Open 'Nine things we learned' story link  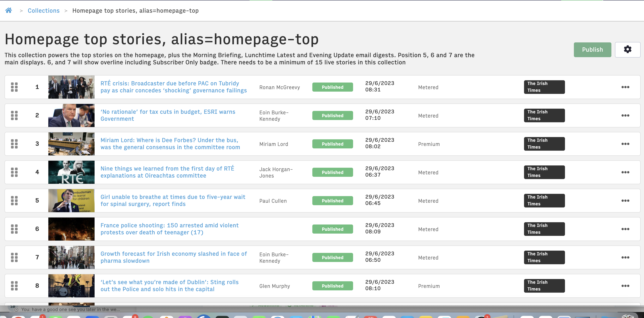(167, 172)
